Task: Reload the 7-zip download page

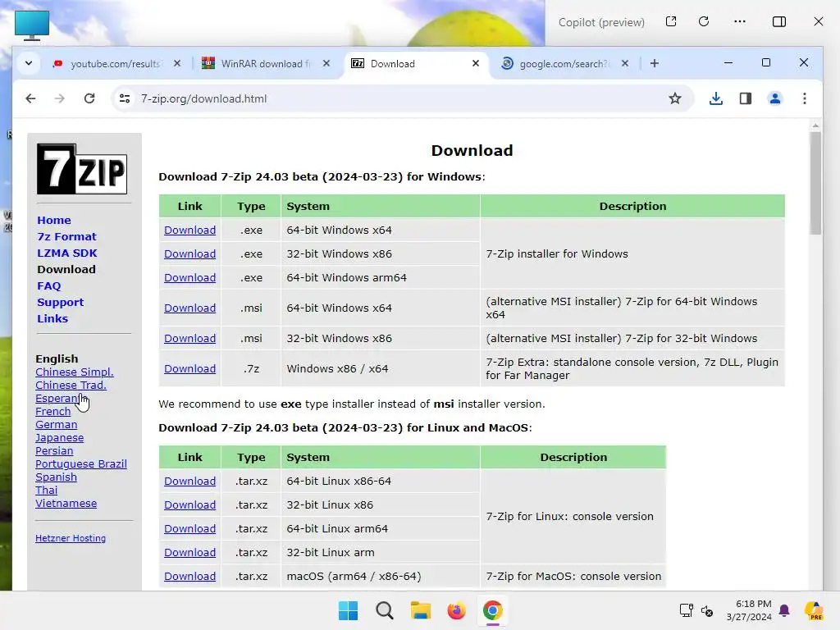Action: (x=89, y=98)
